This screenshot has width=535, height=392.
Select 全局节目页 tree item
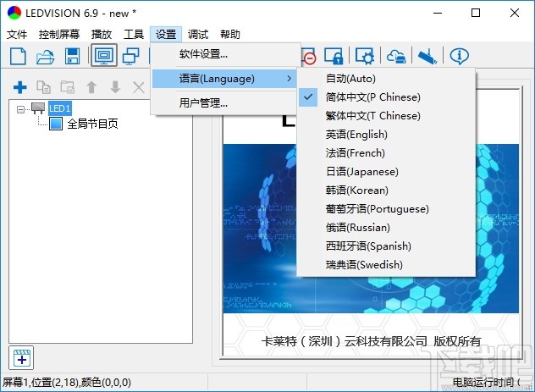[x=92, y=124]
